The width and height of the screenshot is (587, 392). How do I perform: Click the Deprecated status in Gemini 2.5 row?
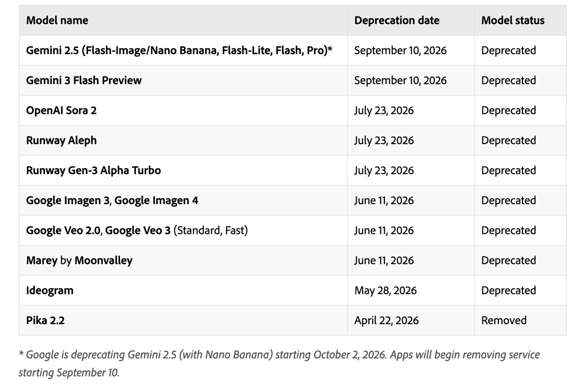508,50
